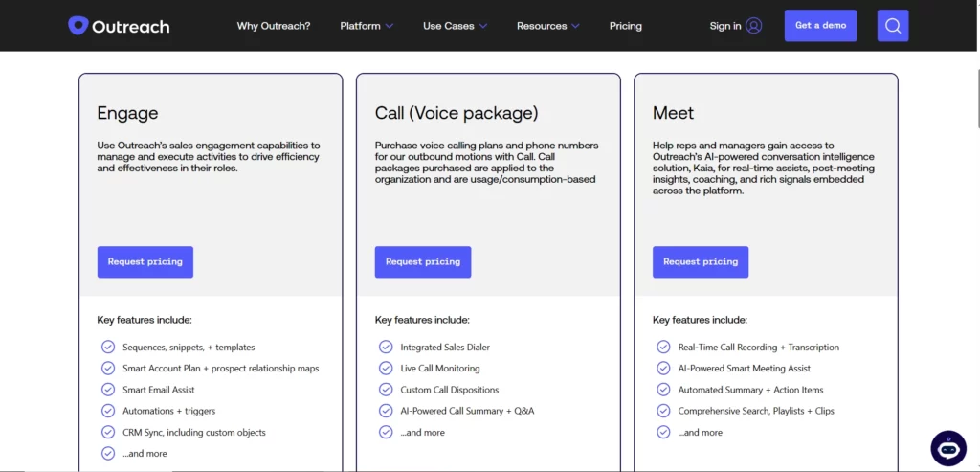Click 'AI-Powered Call Summary + Q&A' text

467,411
